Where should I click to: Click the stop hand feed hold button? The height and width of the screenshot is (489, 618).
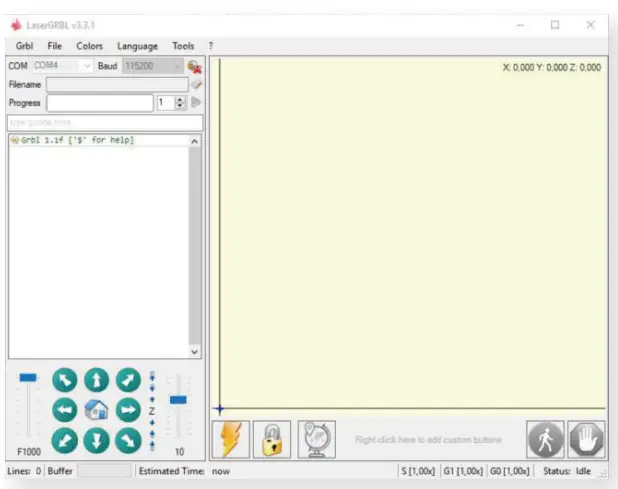[x=586, y=439]
